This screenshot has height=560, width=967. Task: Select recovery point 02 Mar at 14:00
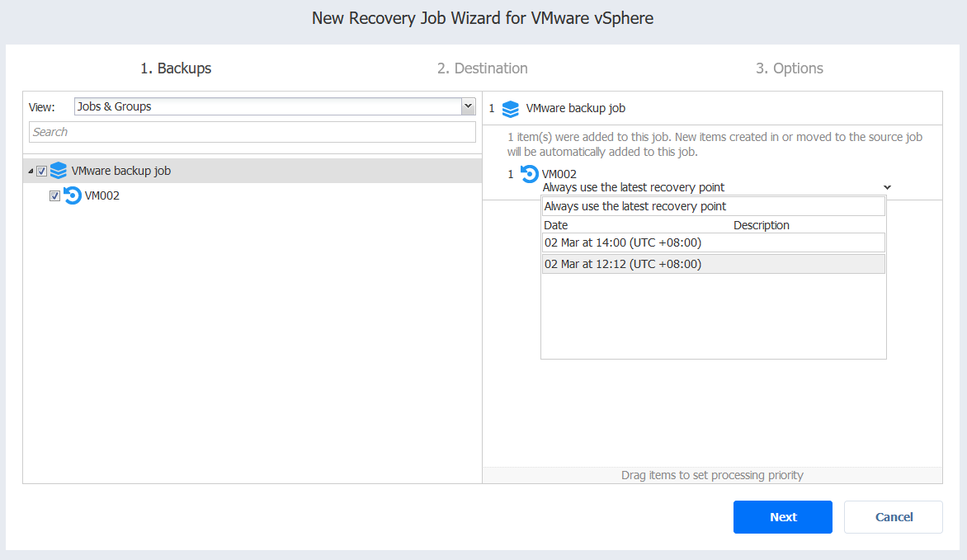[x=714, y=242]
